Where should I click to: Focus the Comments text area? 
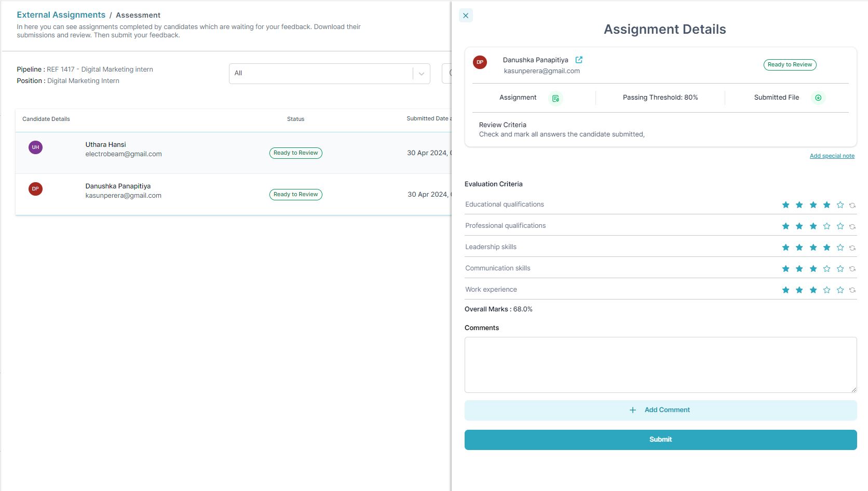660,365
